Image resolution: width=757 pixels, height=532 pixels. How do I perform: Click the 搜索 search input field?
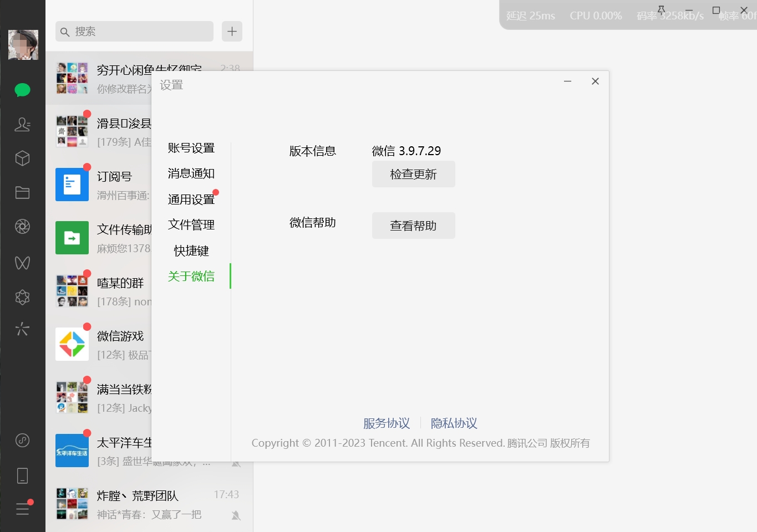click(134, 32)
